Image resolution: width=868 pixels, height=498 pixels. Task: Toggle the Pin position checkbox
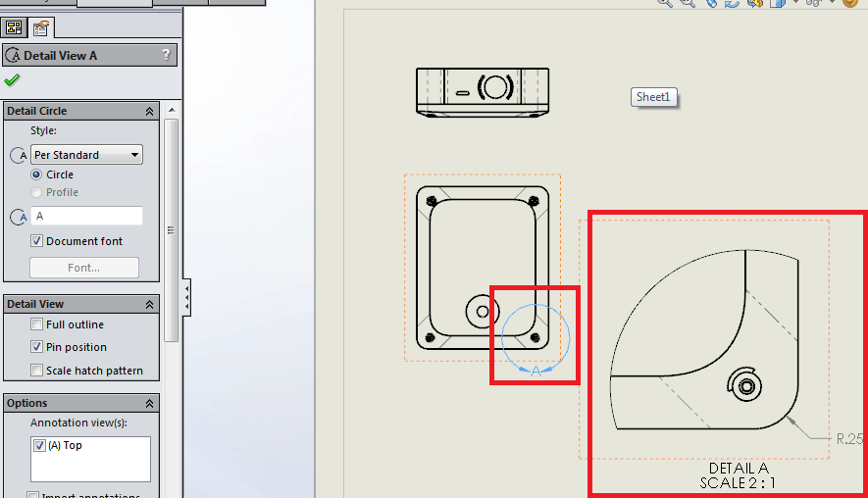pyautogui.click(x=37, y=347)
